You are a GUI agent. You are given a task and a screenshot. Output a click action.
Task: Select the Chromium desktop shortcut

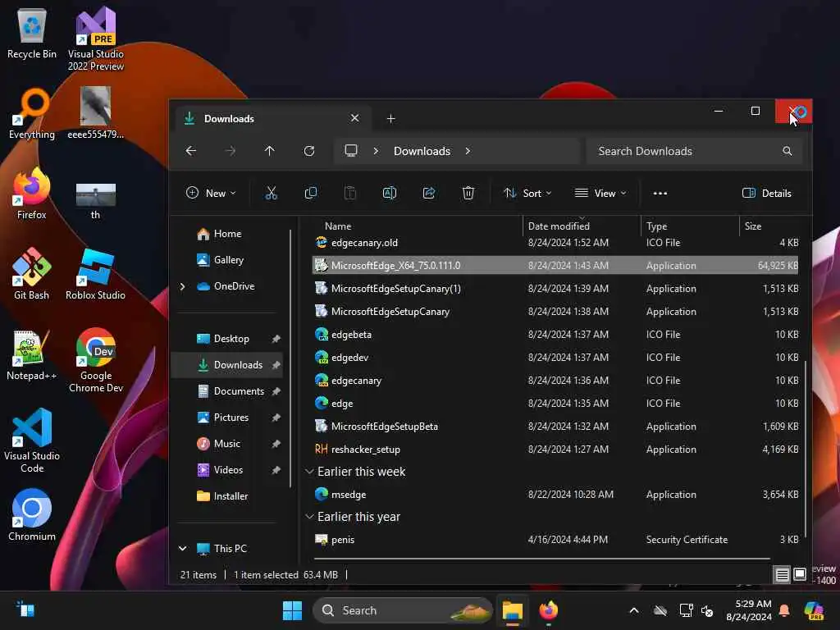pos(32,515)
